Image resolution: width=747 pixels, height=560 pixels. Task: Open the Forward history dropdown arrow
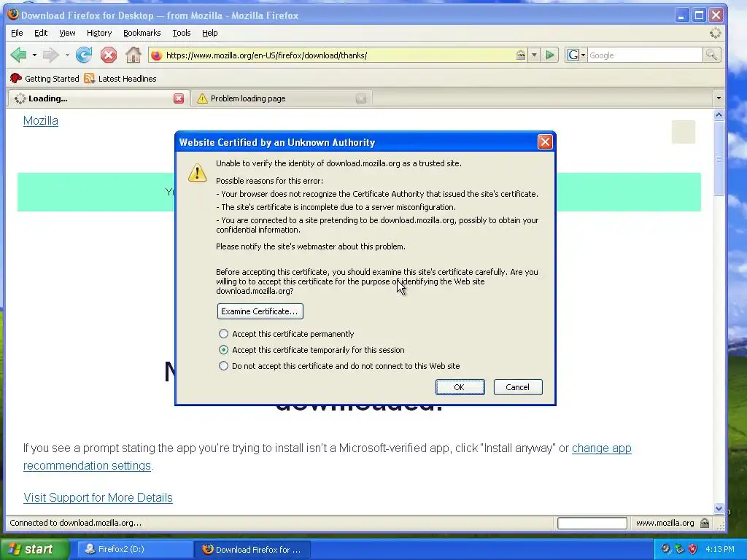click(x=67, y=55)
